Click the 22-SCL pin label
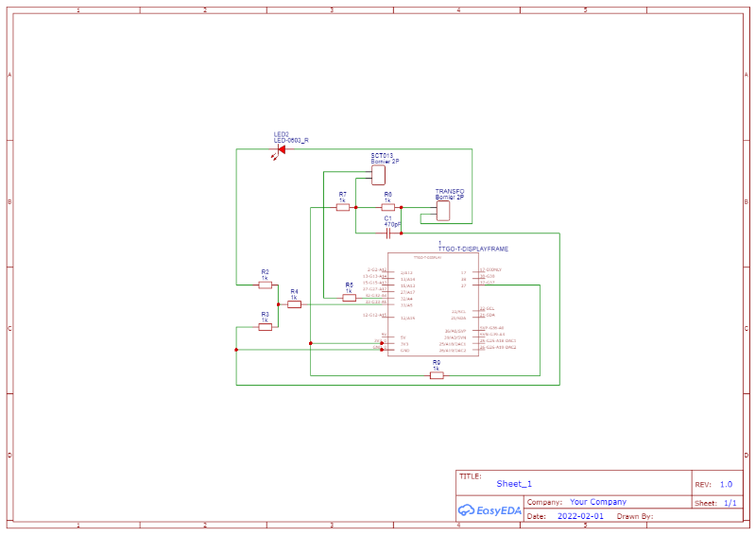The height and width of the screenshot is (535, 756). tap(487, 308)
